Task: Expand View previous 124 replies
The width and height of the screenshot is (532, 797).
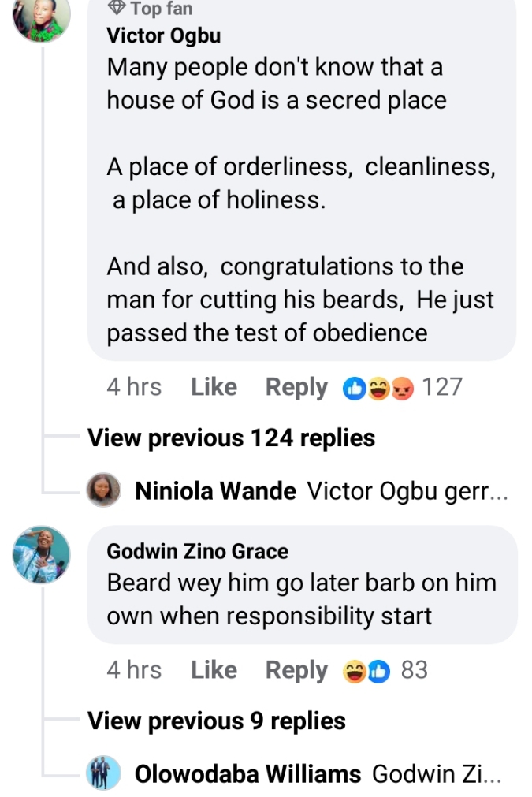Action: [x=231, y=438]
